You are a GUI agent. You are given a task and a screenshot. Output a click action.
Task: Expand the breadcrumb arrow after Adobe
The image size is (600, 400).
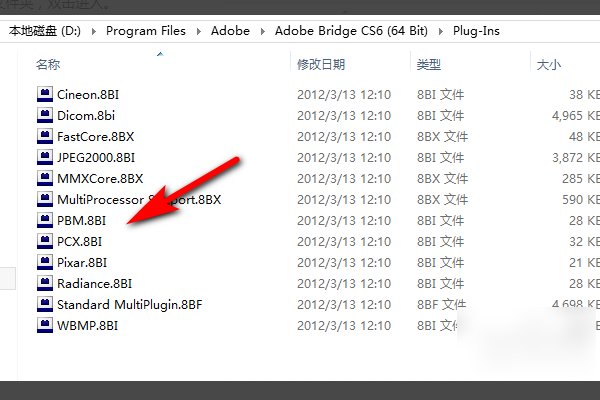[249, 31]
